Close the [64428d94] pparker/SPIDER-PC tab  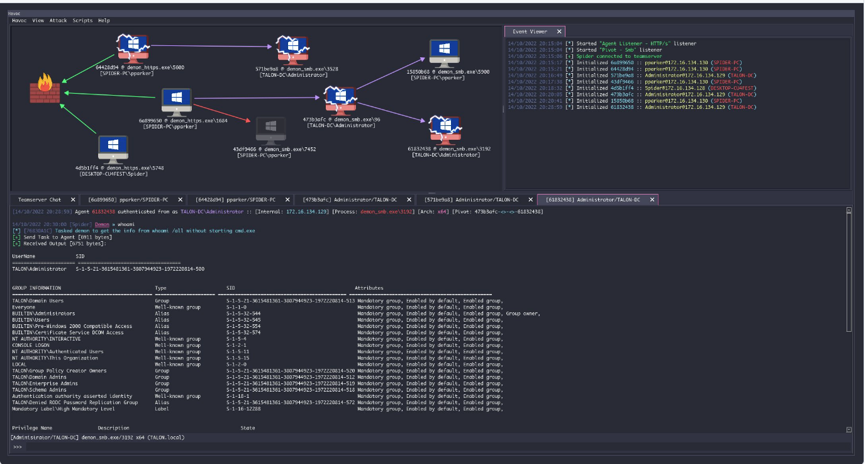click(x=287, y=200)
